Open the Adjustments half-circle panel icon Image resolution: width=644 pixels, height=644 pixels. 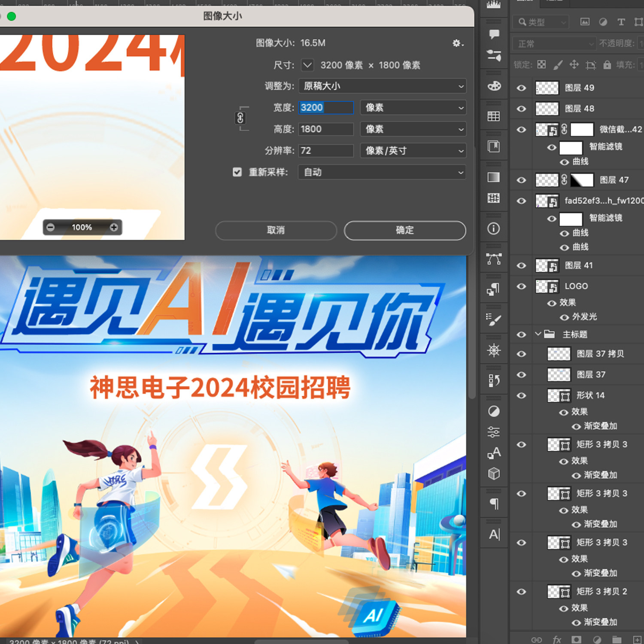(494, 411)
